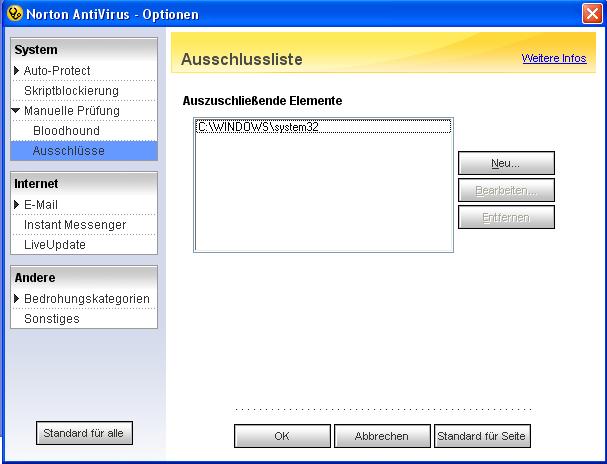Expand the Auto-Protect arrow

(x=17, y=71)
